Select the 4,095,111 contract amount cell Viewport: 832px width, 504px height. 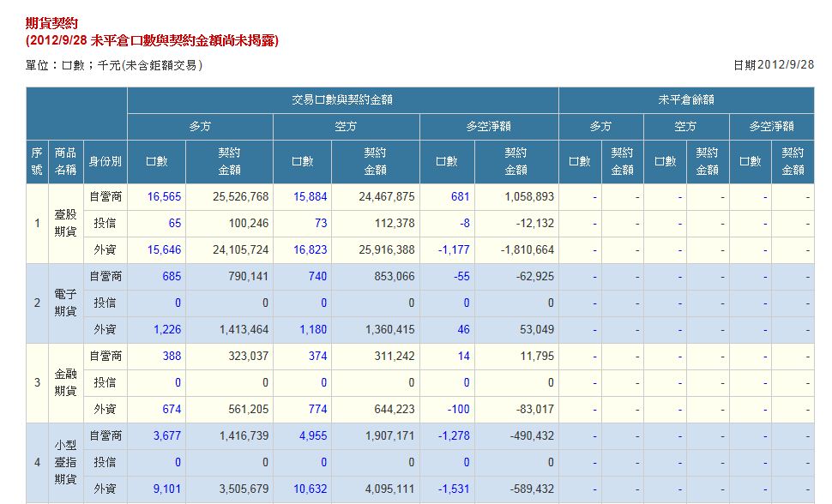point(376,489)
